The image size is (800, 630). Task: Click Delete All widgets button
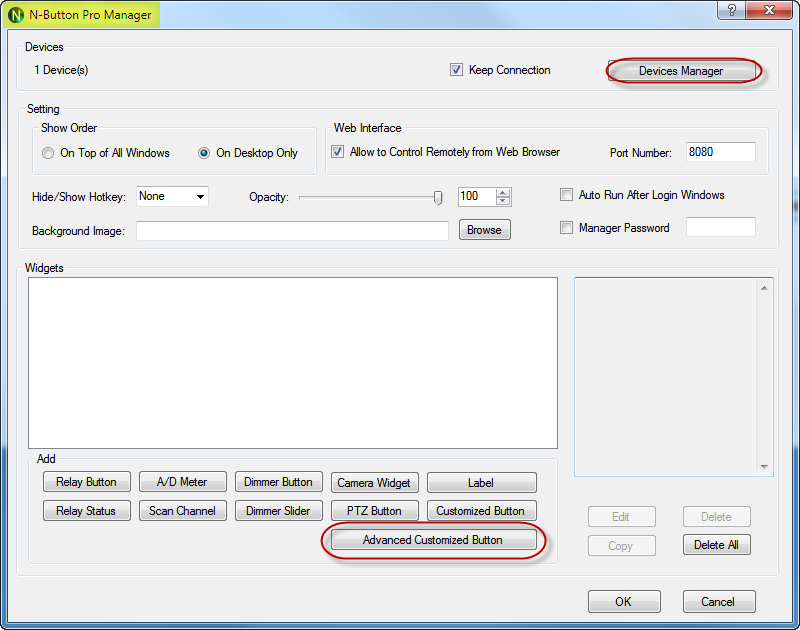716,545
